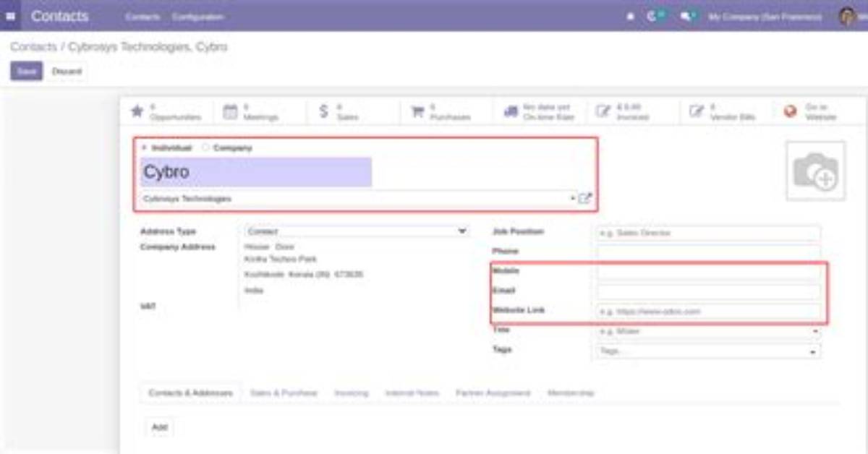Click the Go to Website globe button
Screen dimensions: 868x454
tap(818, 111)
